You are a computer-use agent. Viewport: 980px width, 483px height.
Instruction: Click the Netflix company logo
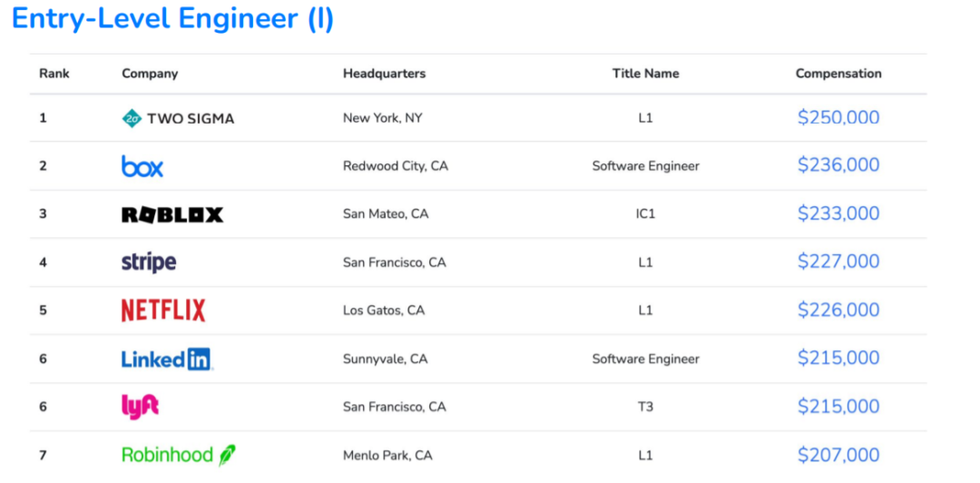click(163, 310)
